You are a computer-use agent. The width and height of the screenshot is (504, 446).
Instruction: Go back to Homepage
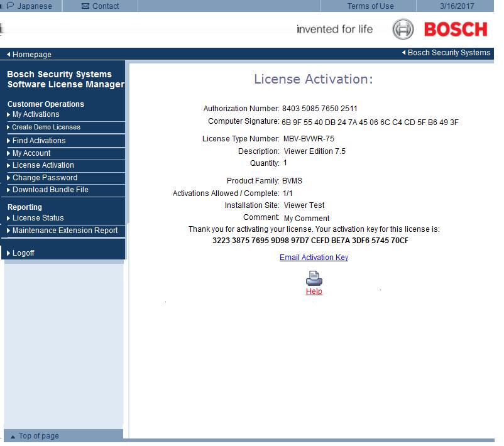click(x=32, y=54)
